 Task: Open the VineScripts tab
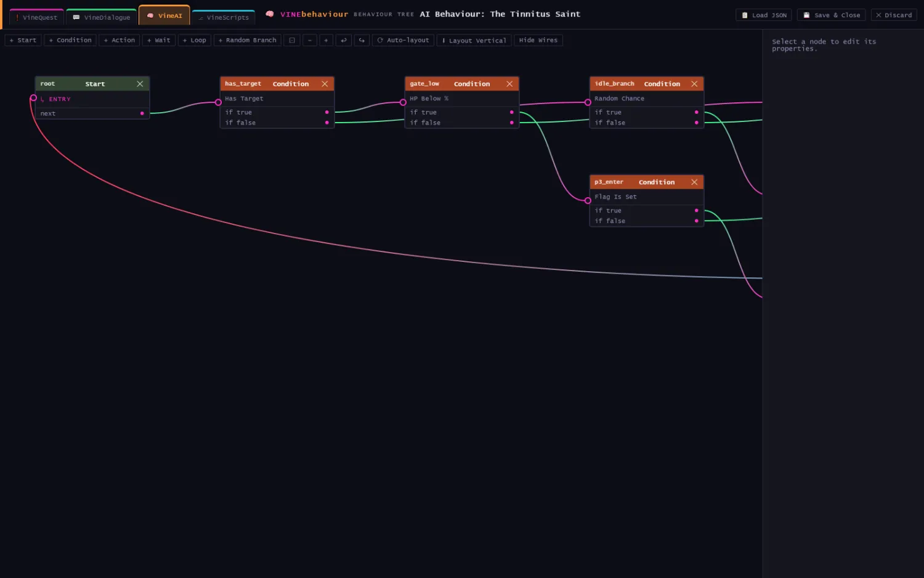coord(224,17)
